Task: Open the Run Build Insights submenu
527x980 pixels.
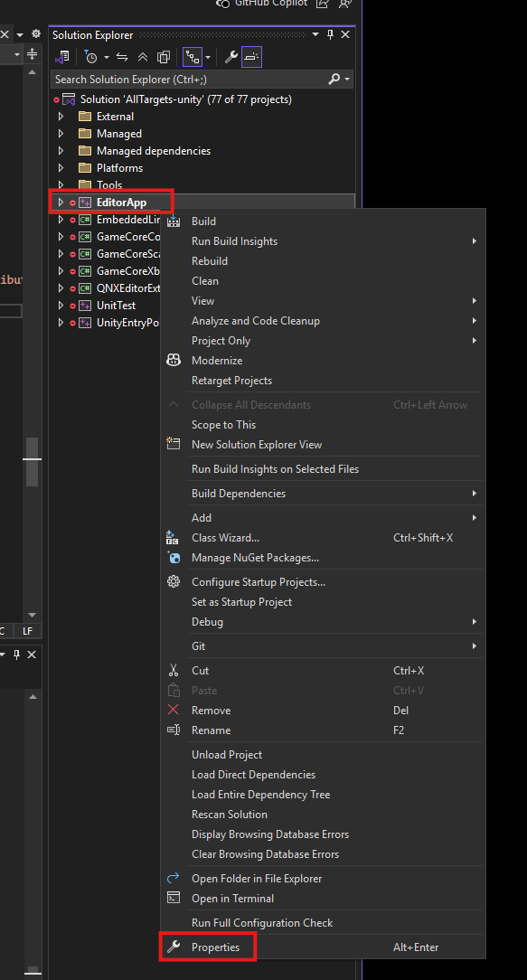Action: 323,241
